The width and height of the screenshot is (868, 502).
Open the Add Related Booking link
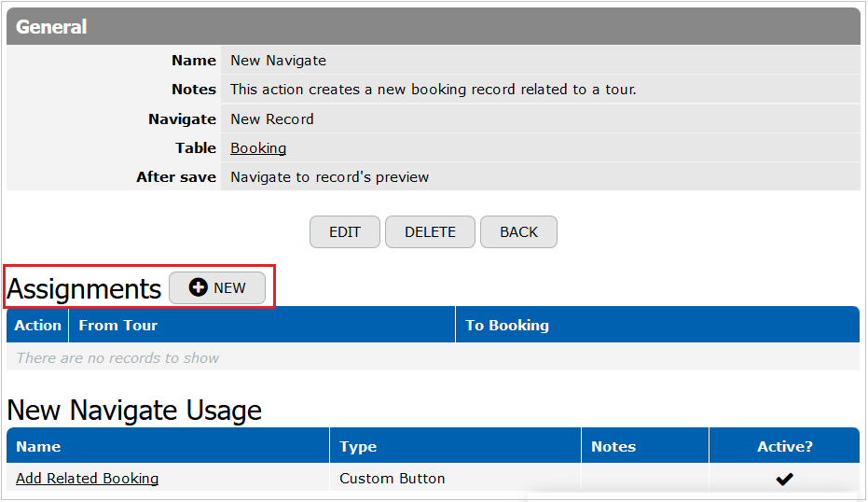click(x=87, y=478)
